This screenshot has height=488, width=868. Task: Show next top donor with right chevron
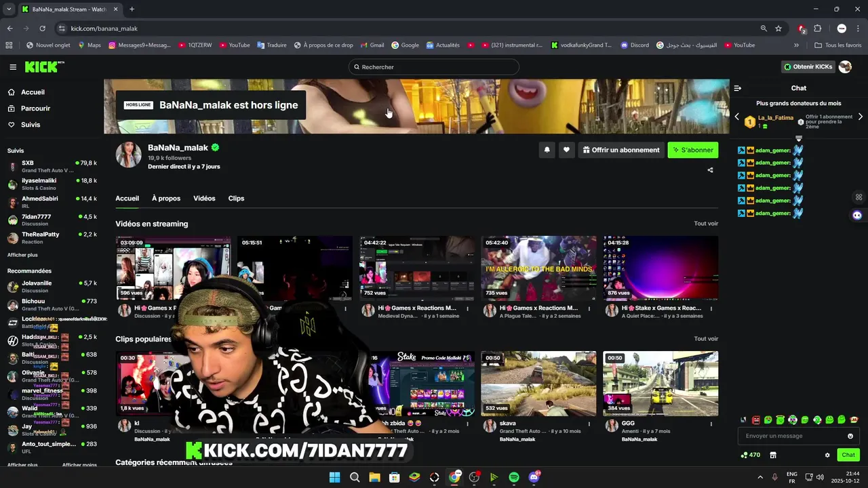click(x=861, y=117)
